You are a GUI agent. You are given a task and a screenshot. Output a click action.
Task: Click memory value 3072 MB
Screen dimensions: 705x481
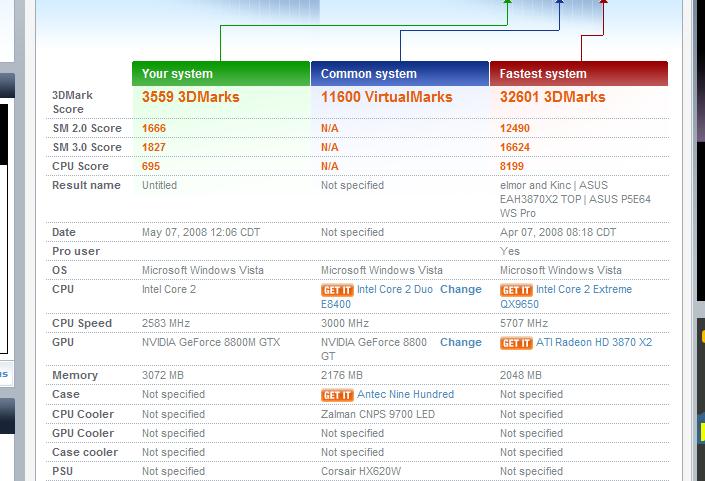pos(163,375)
